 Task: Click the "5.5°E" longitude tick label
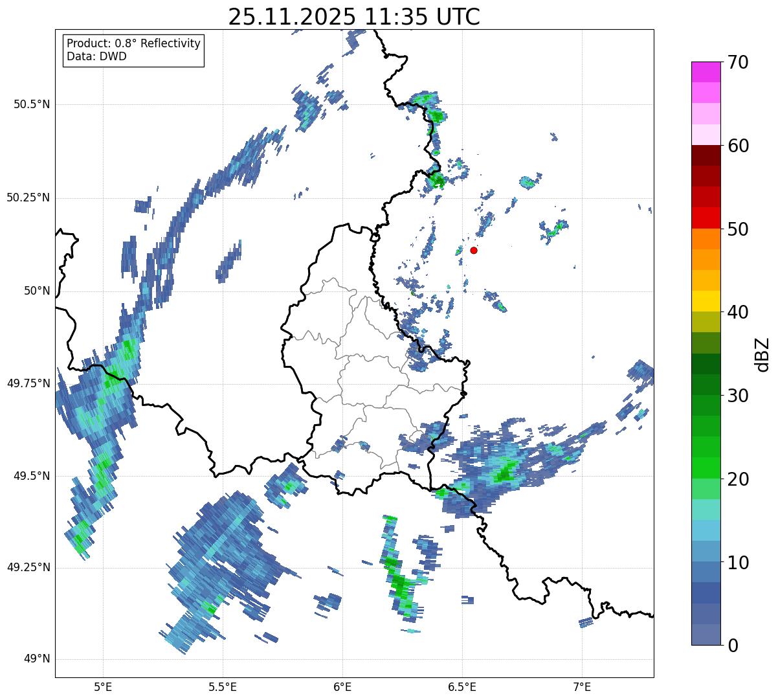[223, 687]
